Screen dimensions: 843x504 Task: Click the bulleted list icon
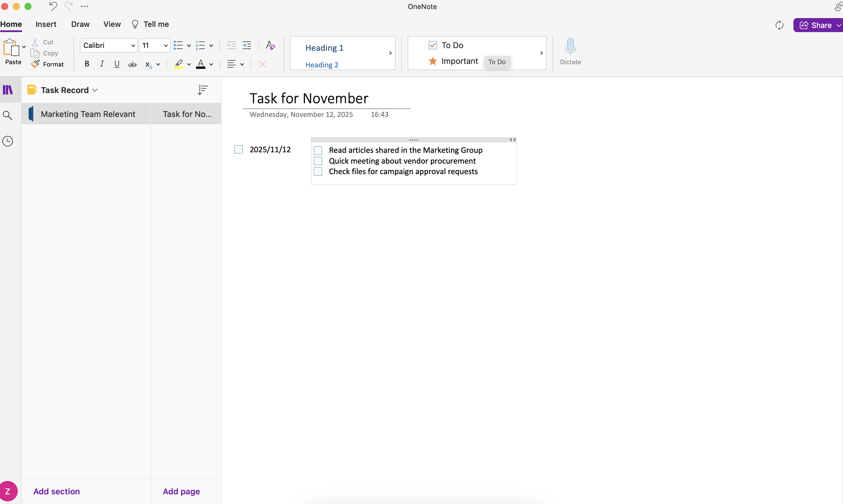click(178, 45)
